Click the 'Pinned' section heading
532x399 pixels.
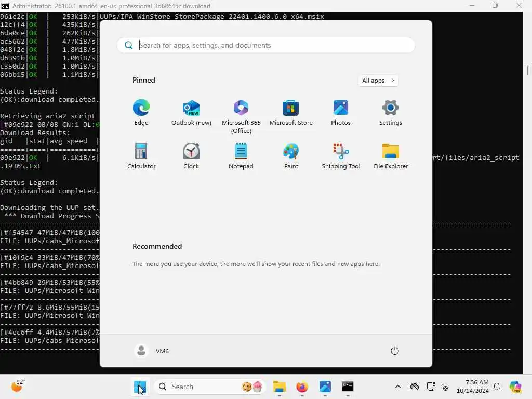[144, 80]
